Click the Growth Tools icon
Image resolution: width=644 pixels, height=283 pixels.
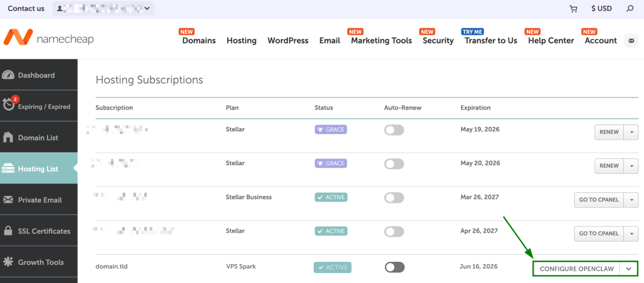pos(8,262)
